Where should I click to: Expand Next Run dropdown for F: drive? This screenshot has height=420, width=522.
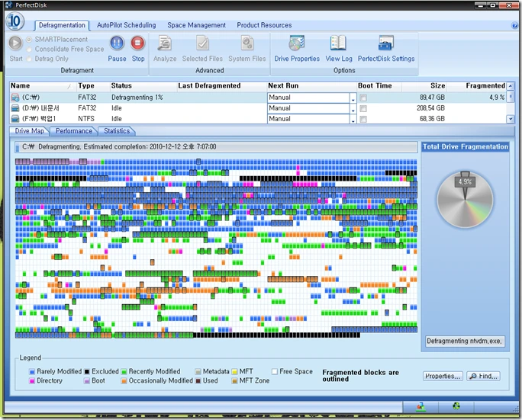353,119
